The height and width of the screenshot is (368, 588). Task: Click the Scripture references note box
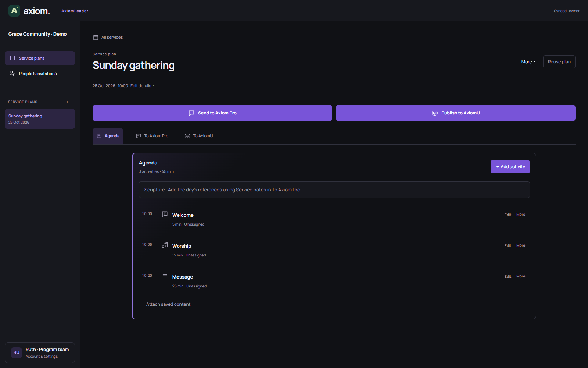click(334, 190)
